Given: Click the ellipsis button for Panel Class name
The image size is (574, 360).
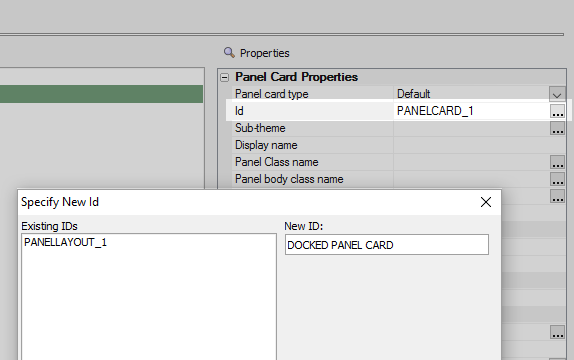Looking at the screenshot, I should click(x=558, y=162).
